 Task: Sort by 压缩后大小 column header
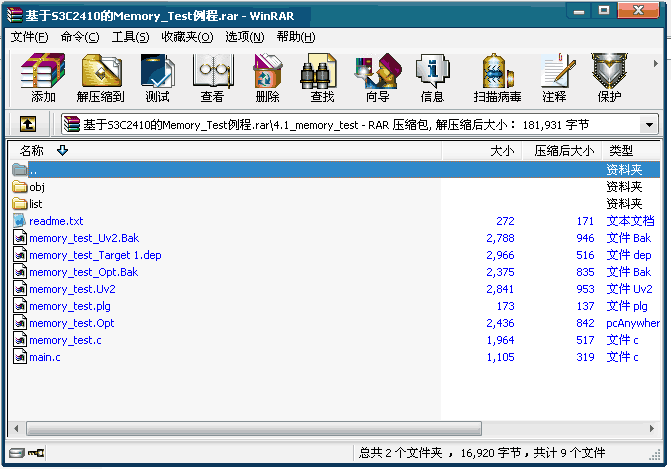[x=562, y=151]
